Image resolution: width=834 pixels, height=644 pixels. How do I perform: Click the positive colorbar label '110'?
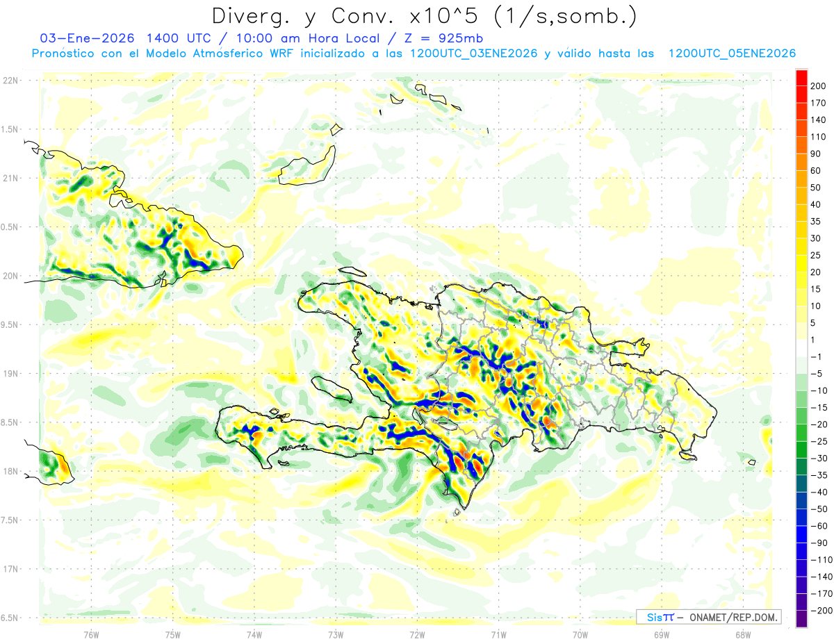(819, 137)
